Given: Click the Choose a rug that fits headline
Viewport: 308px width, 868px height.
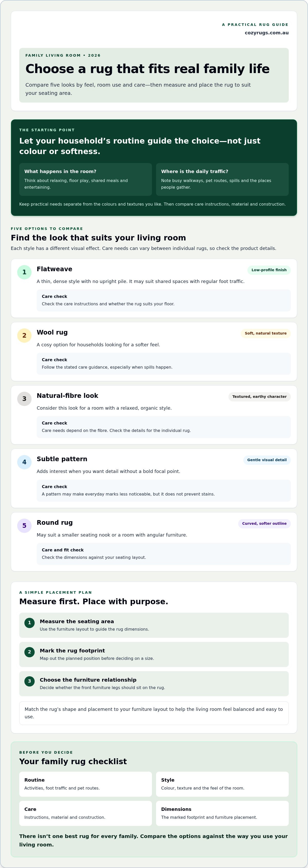Looking at the screenshot, I should point(147,69).
